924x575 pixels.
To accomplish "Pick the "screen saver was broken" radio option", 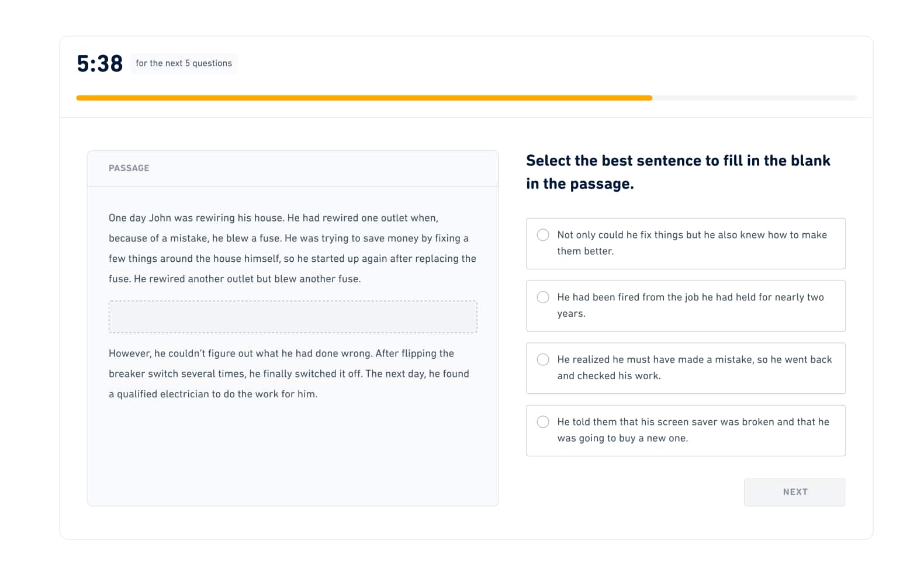I will 542,422.
